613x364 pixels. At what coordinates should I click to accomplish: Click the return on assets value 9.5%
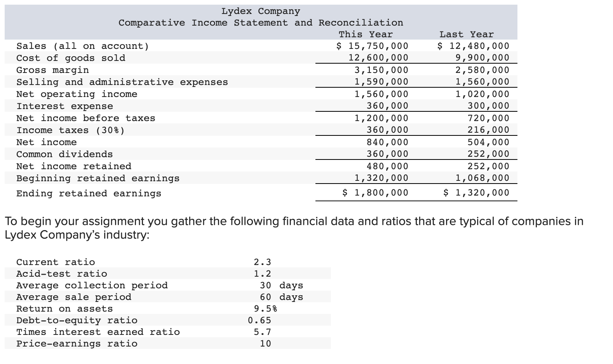coord(266,309)
